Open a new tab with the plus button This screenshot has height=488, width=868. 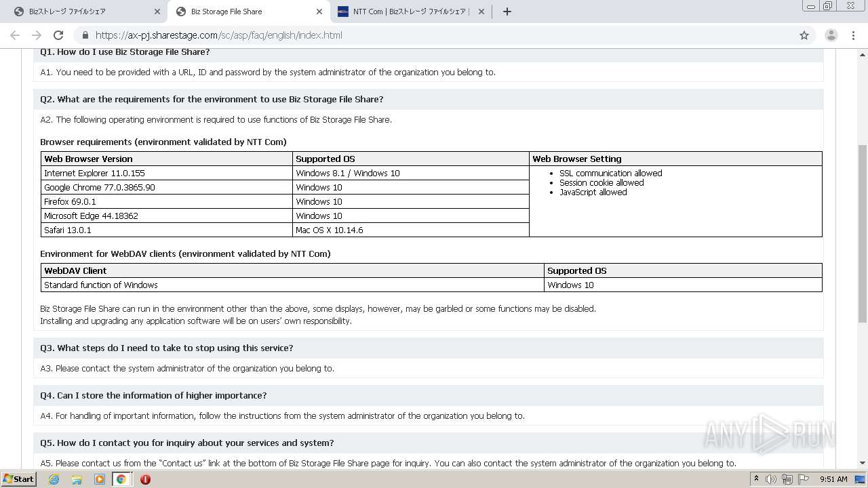click(507, 12)
